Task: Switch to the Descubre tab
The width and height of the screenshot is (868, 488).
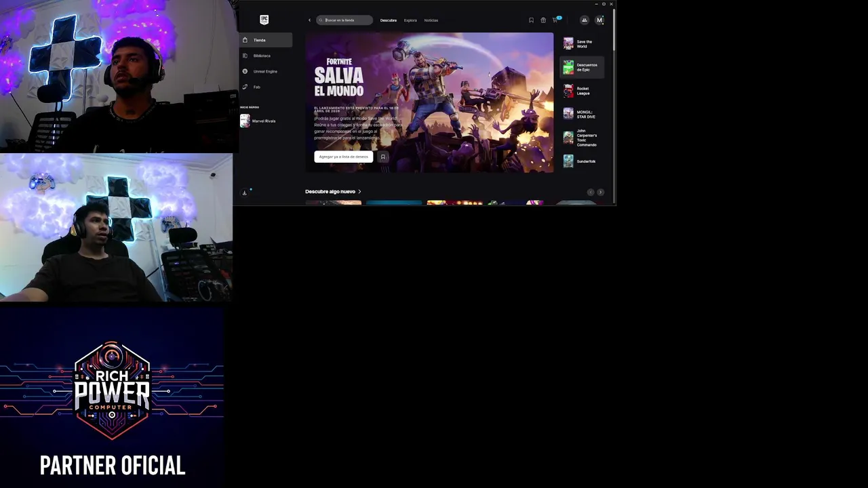Action: (x=389, y=20)
